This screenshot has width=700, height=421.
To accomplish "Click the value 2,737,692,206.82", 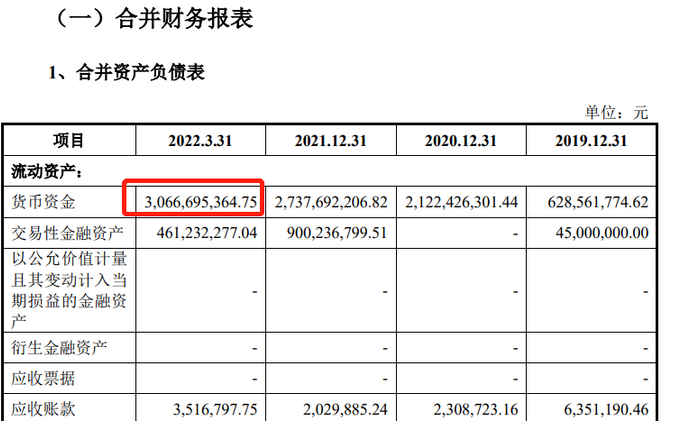I will [331, 202].
